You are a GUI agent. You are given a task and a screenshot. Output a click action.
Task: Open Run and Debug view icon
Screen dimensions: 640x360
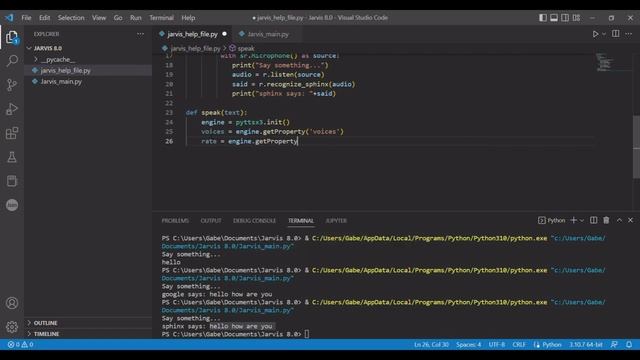click(12, 109)
